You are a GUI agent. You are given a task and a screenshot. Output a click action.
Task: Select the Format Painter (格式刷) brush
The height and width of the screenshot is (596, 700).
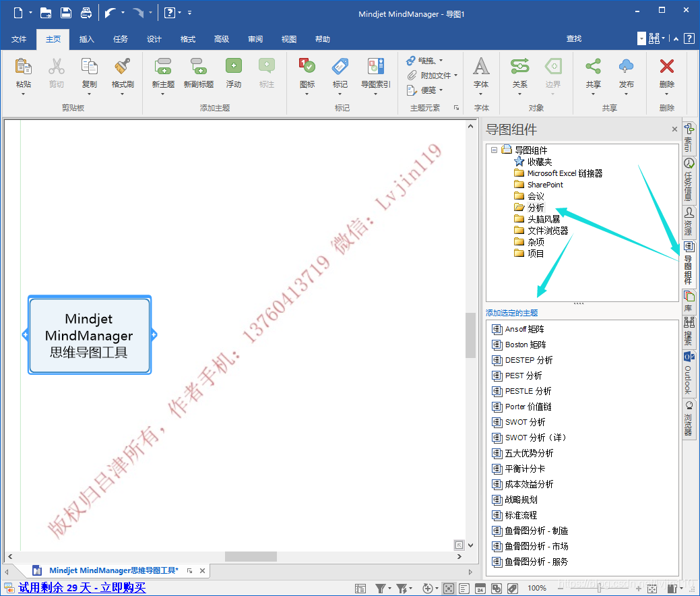pos(123,67)
